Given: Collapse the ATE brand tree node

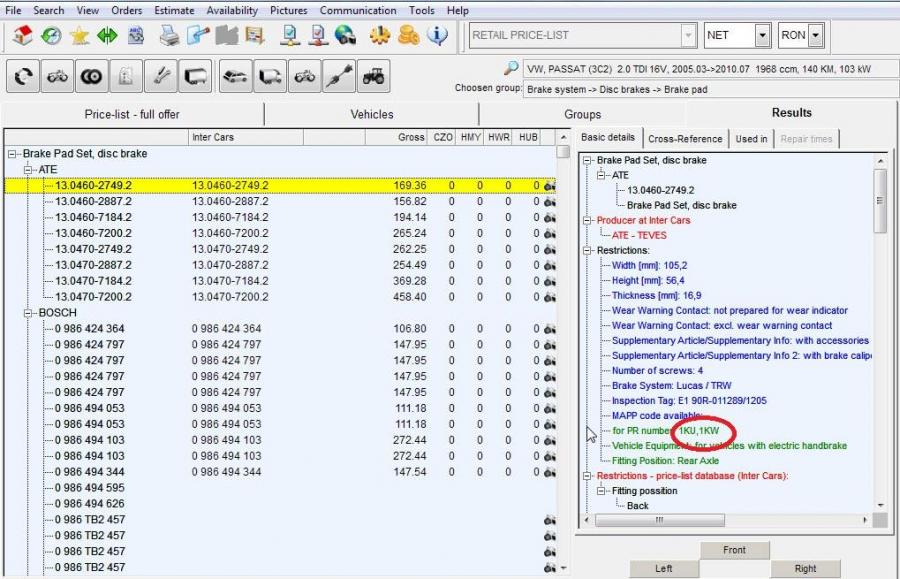Looking at the screenshot, I should 29,170.
